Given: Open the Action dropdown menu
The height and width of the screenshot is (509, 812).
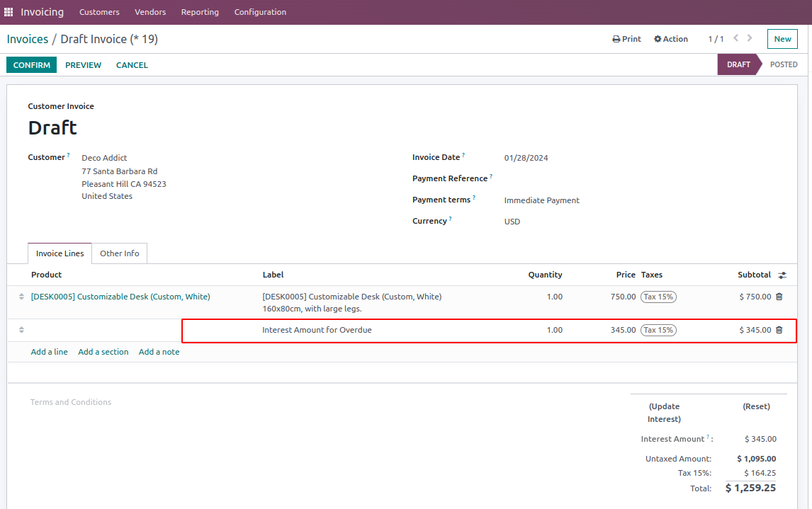Looking at the screenshot, I should (x=670, y=39).
